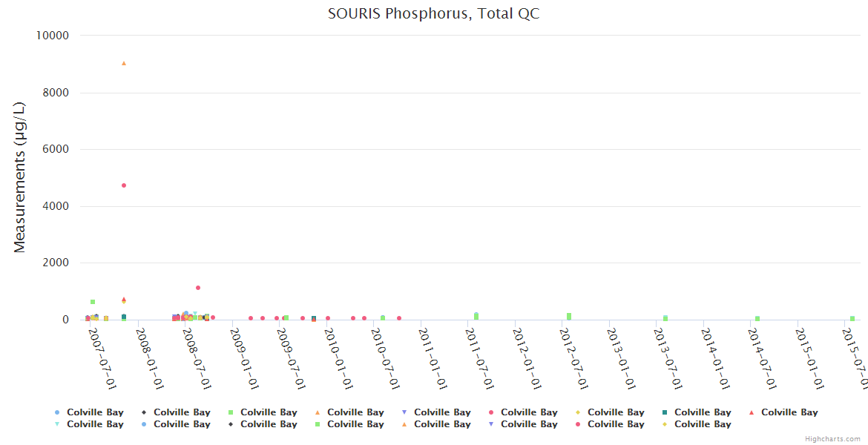This screenshot has height=445, width=868.
Task: Click the orange triangle data point near 9000
Action: (x=124, y=63)
